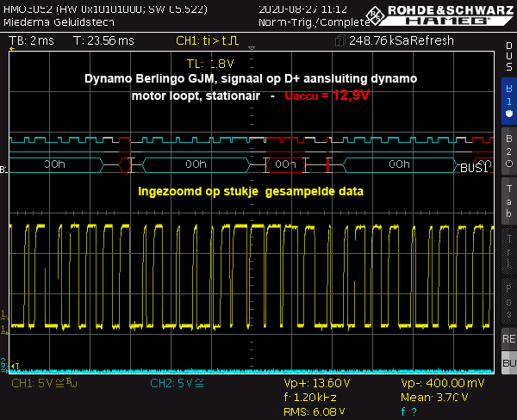Screen dimensions: 517x420
Task: Click the 'BUS1' label on decoded bus
Action: (x=474, y=169)
